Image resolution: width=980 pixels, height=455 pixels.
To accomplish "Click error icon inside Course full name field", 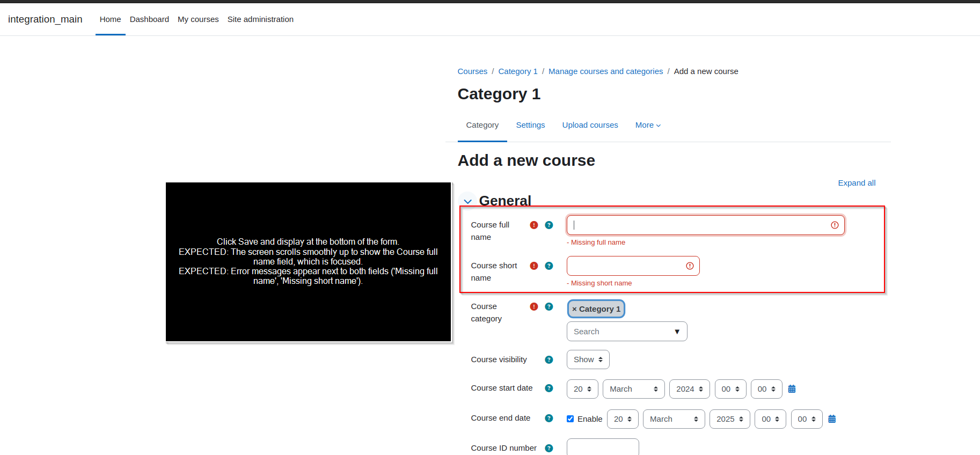I will (835, 225).
